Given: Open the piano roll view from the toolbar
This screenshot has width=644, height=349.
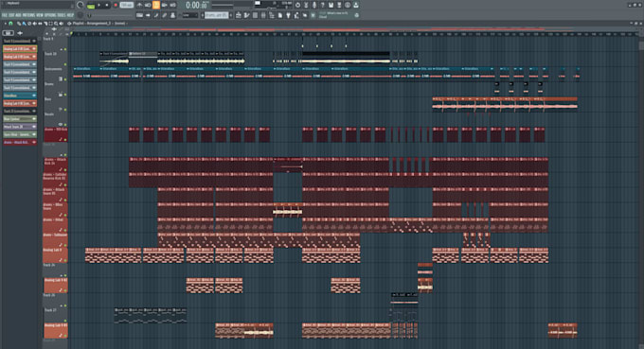Looking at the screenshot, I should pyautogui.click(x=247, y=15).
